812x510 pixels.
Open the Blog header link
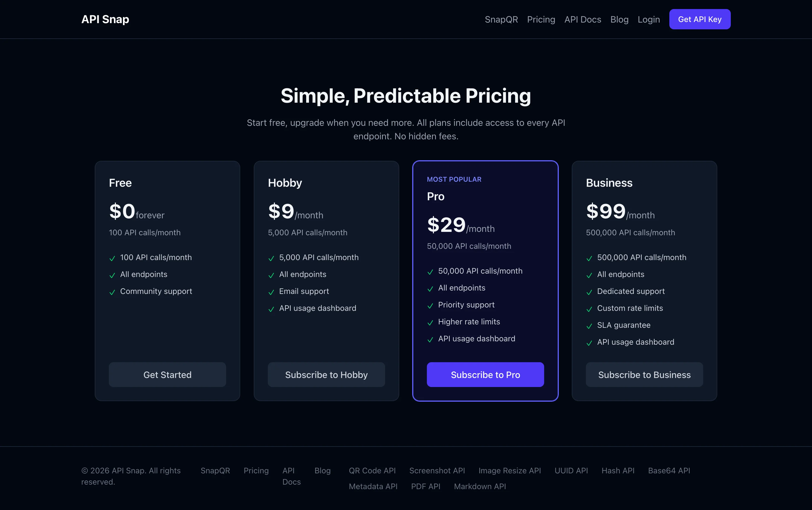(619, 19)
